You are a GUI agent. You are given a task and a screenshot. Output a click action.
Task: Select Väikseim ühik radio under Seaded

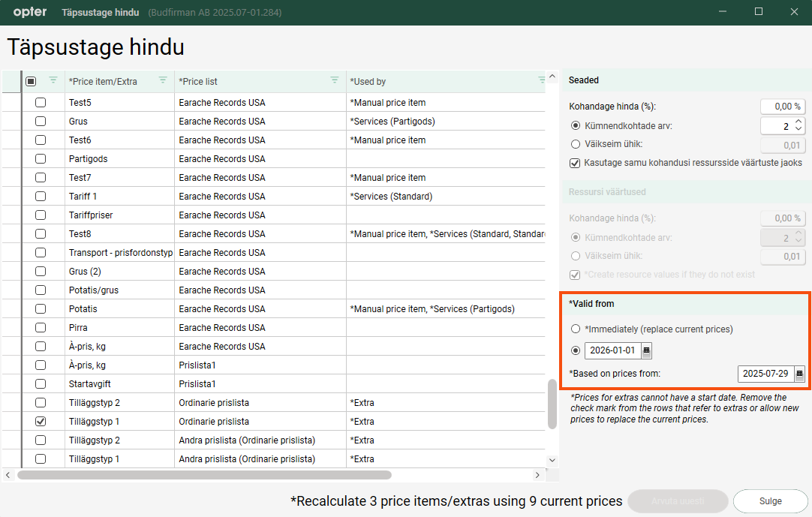pyautogui.click(x=576, y=144)
